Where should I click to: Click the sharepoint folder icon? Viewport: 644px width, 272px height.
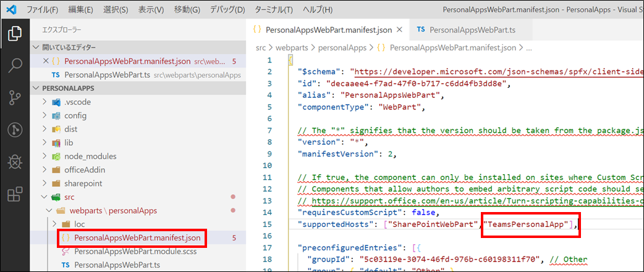pos(56,183)
